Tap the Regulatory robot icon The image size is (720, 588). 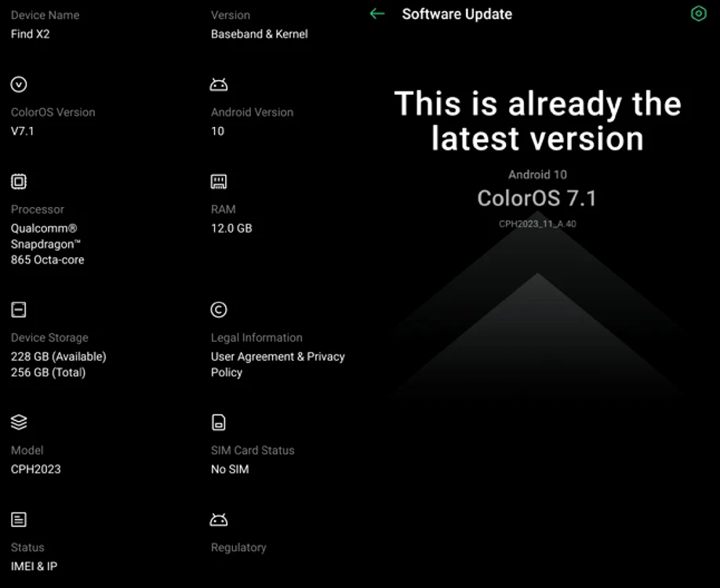click(219, 520)
